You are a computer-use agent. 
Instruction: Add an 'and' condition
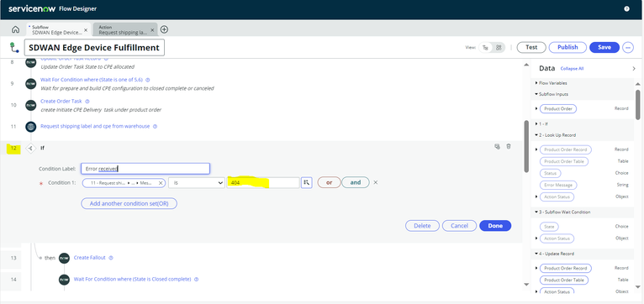[x=356, y=182]
